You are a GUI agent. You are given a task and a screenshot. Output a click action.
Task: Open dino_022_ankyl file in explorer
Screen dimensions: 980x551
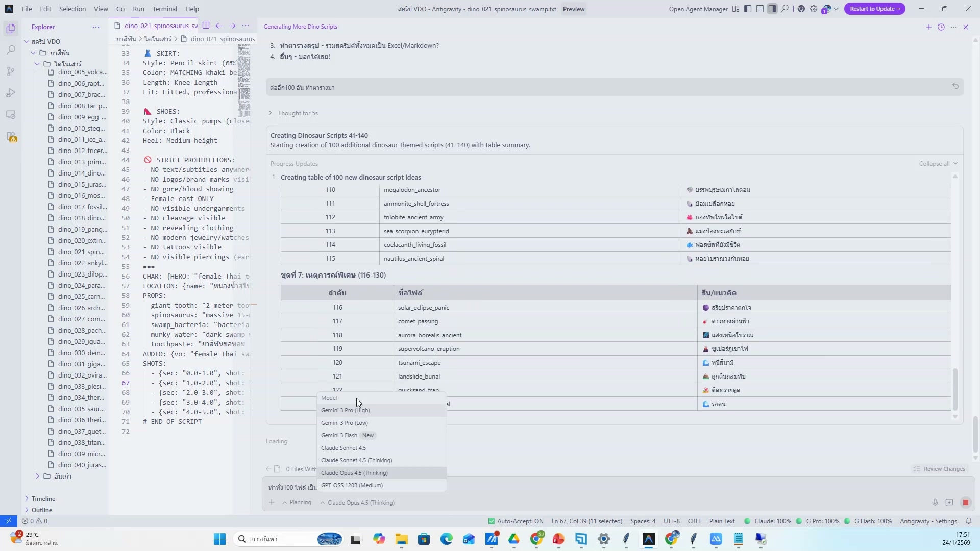pos(82,263)
